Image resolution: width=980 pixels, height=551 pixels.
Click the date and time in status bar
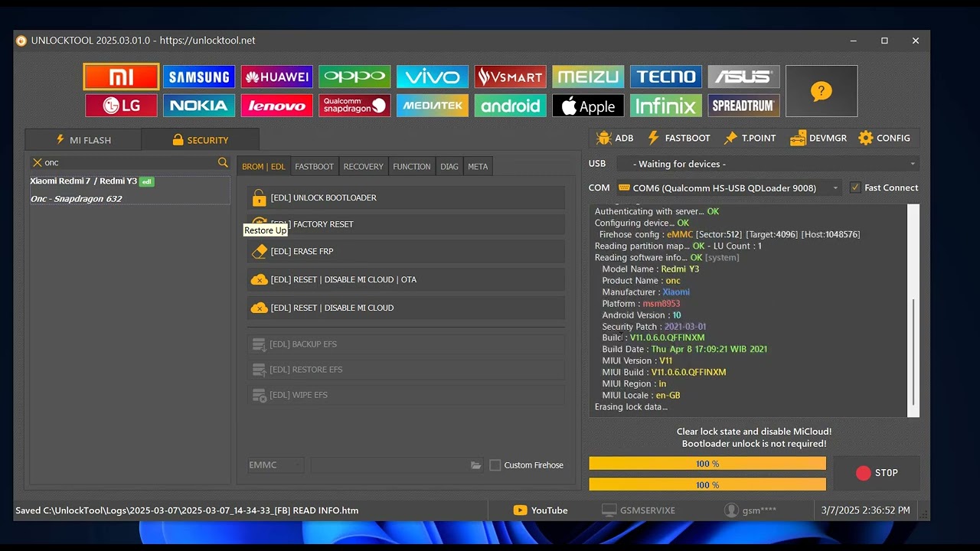pyautogui.click(x=866, y=510)
